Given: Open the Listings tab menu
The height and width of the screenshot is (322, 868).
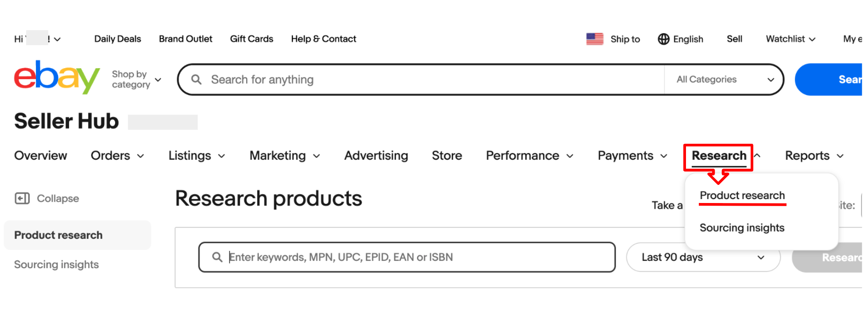Looking at the screenshot, I should (x=197, y=156).
